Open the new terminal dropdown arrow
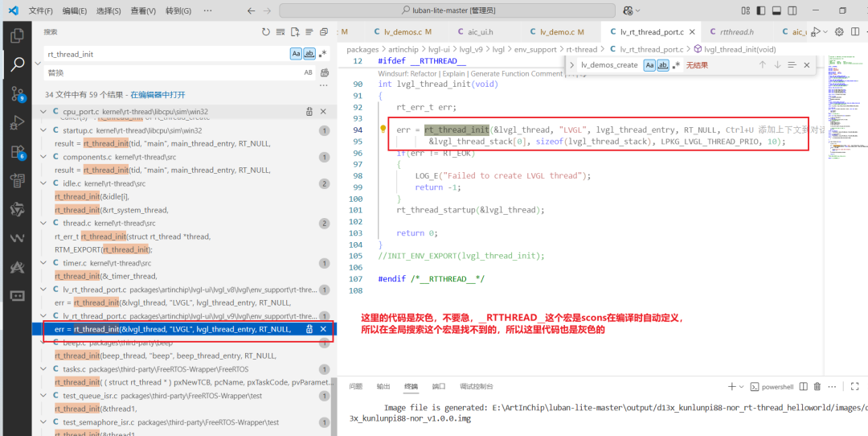Screen dimensions: 868x436 [742, 387]
